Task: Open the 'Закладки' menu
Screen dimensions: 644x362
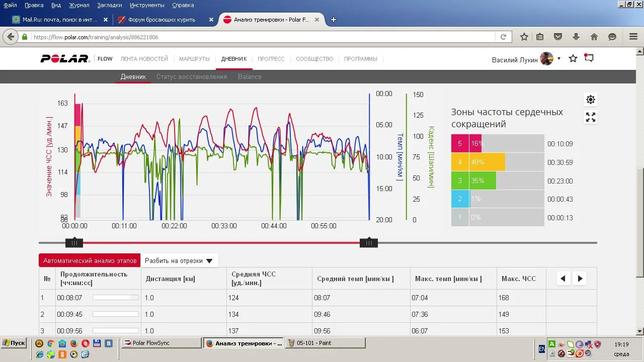Action: point(109,5)
